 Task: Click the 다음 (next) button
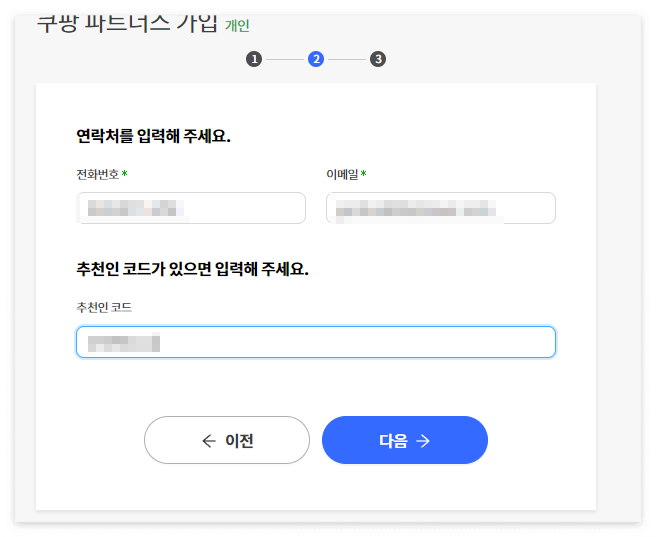(405, 440)
